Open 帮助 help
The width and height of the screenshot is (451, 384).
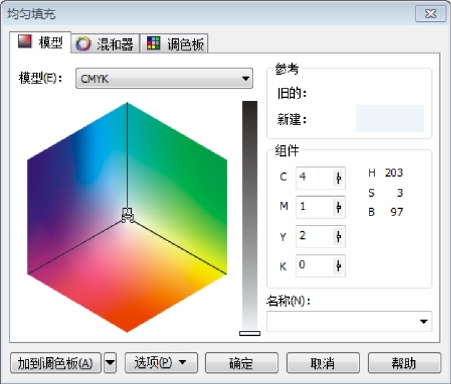click(x=404, y=363)
